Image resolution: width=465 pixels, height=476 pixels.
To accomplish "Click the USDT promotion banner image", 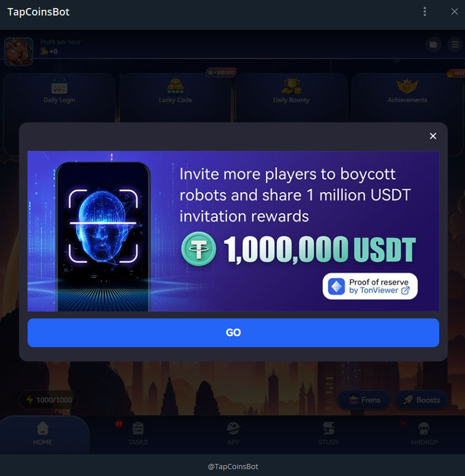I will (x=233, y=231).
